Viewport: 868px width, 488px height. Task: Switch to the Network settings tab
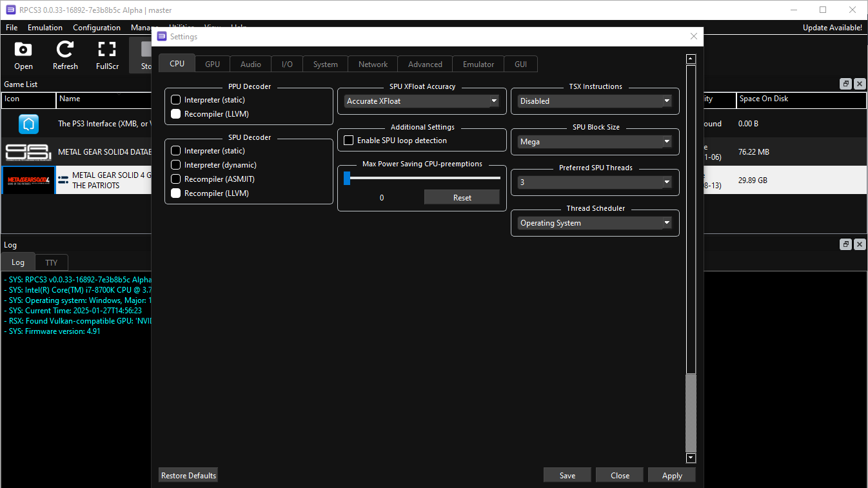(373, 64)
